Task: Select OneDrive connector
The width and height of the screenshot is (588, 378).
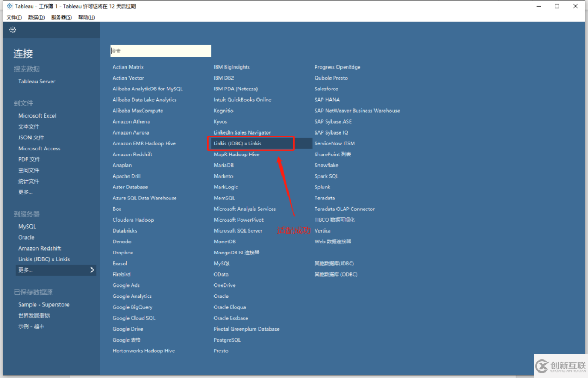Action: (224, 285)
